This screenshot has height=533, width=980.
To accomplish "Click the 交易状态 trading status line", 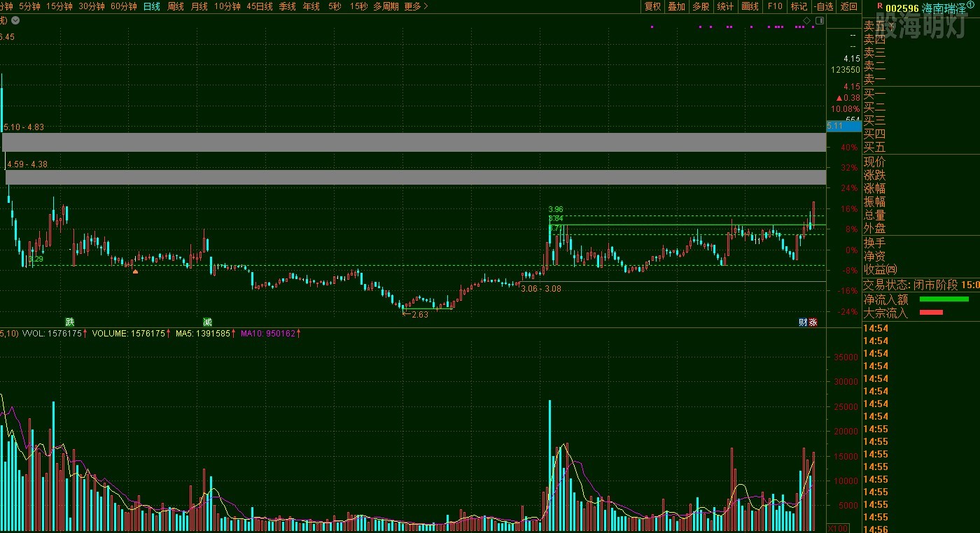I will coord(920,285).
